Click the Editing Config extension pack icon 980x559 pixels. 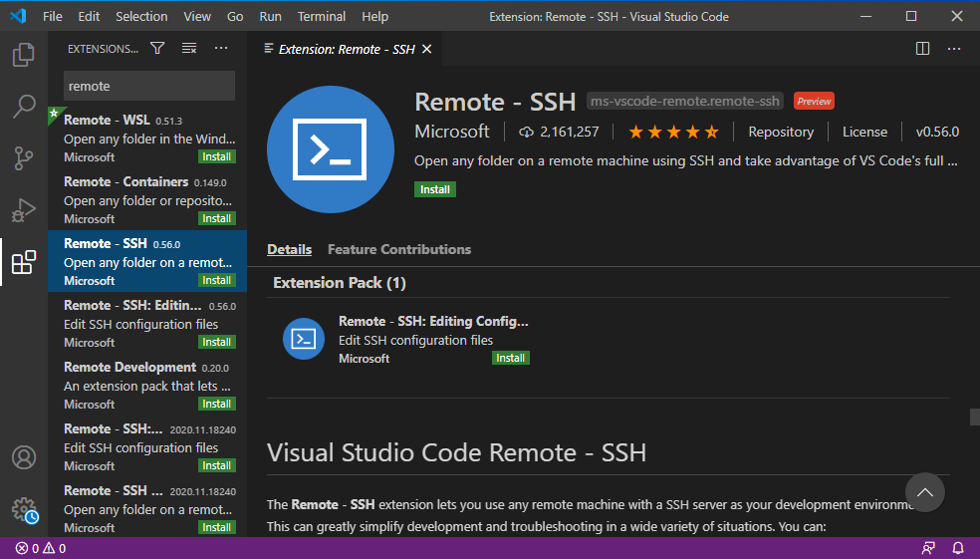coord(303,339)
